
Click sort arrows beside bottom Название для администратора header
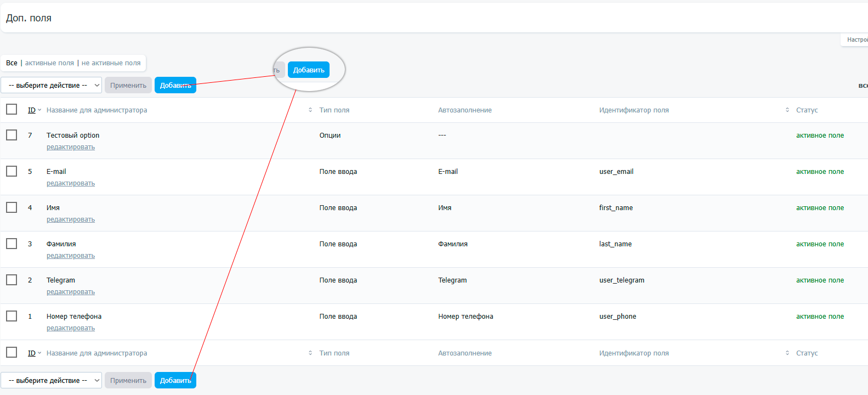310,353
